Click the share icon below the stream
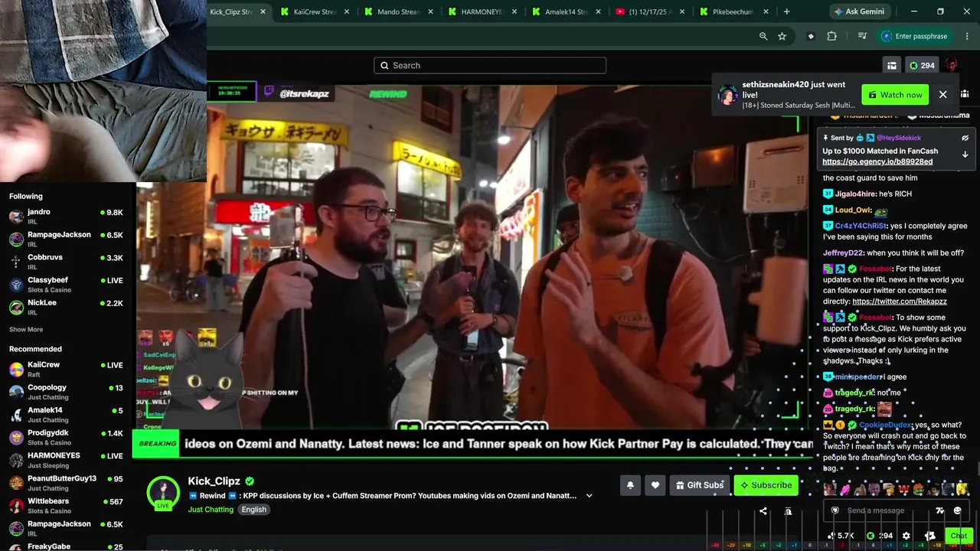The width and height of the screenshot is (980, 551). tap(763, 510)
